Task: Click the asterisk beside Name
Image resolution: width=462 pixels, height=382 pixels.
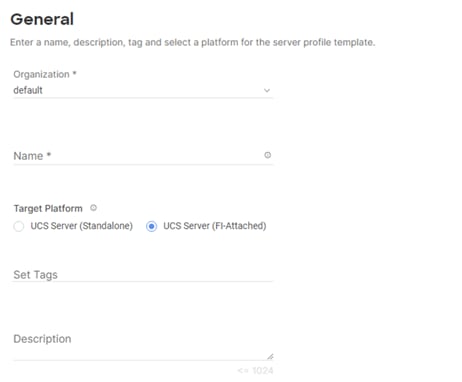Action: click(x=49, y=154)
